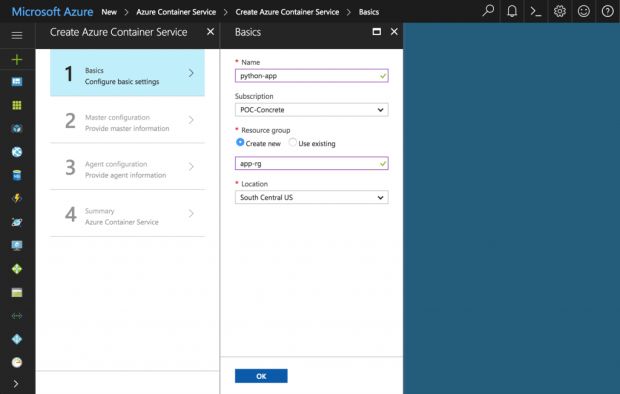Open All resources grid icon in sidebar
The height and width of the screenshot is (394, 620).
tap(17, 105)
